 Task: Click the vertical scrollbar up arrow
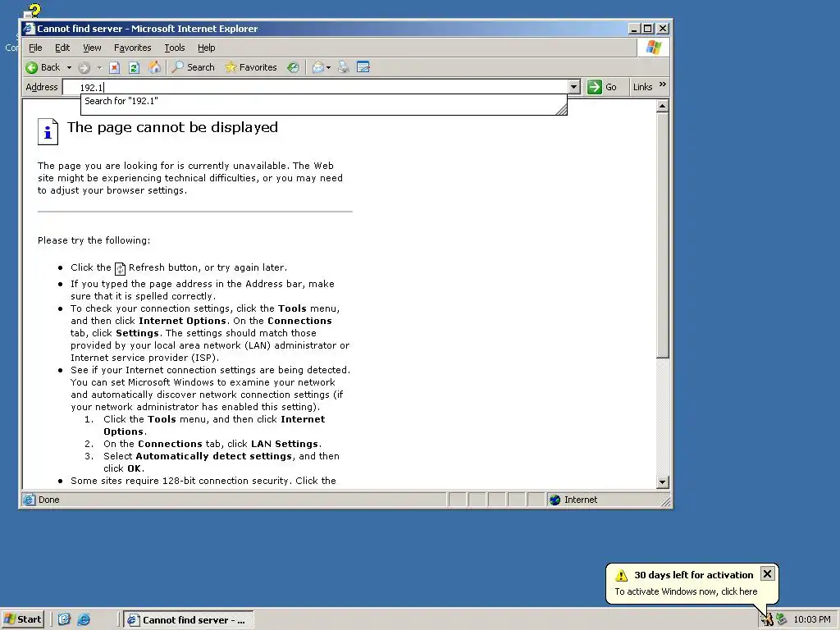[x=662, y=106]
